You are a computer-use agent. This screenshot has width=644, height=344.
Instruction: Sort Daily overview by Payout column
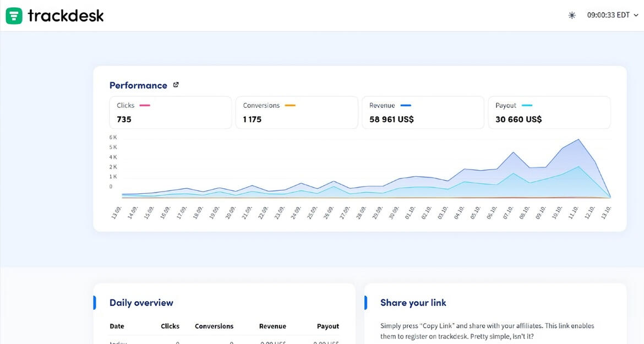coord(328,326)
